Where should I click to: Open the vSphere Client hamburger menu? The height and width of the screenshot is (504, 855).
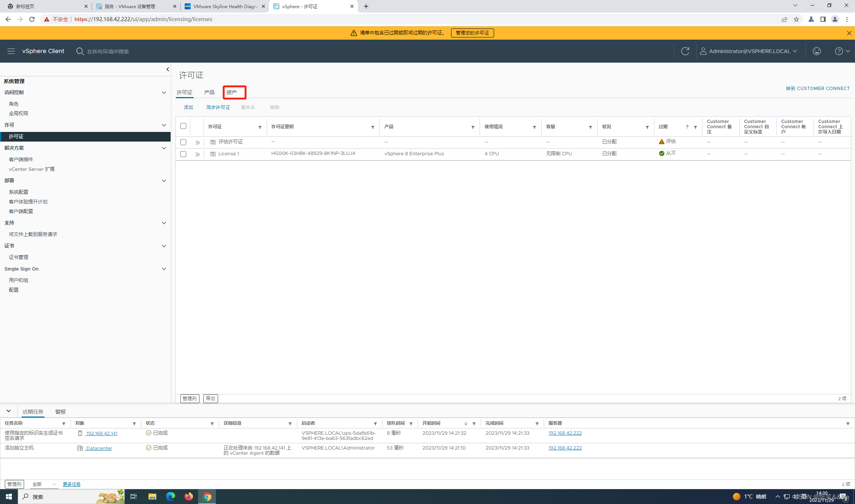pos(11,51)
